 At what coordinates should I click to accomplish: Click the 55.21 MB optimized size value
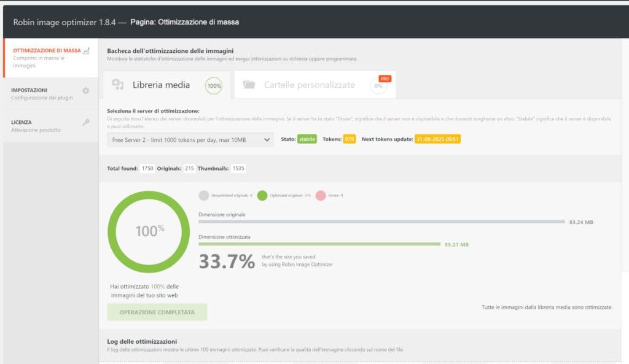point(456,244)
